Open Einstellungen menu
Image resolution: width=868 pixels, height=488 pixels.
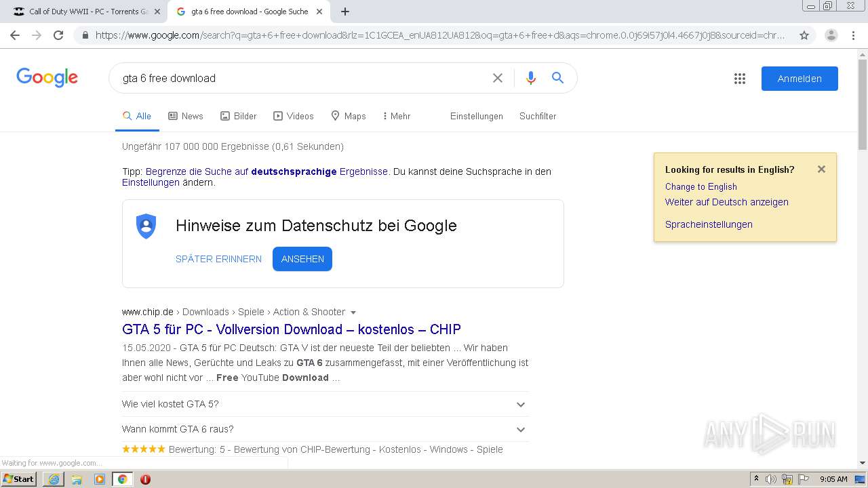click(x=477, y=116)
